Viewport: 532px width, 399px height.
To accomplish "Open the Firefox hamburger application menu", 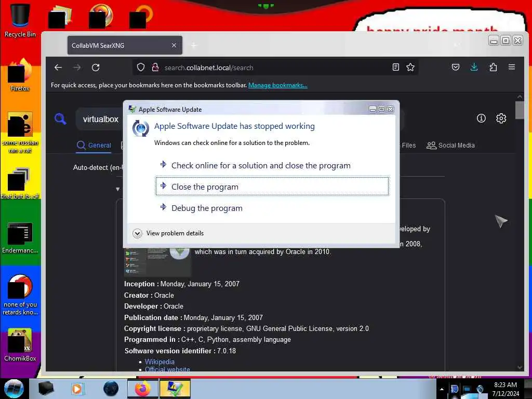I will (512, 67).
